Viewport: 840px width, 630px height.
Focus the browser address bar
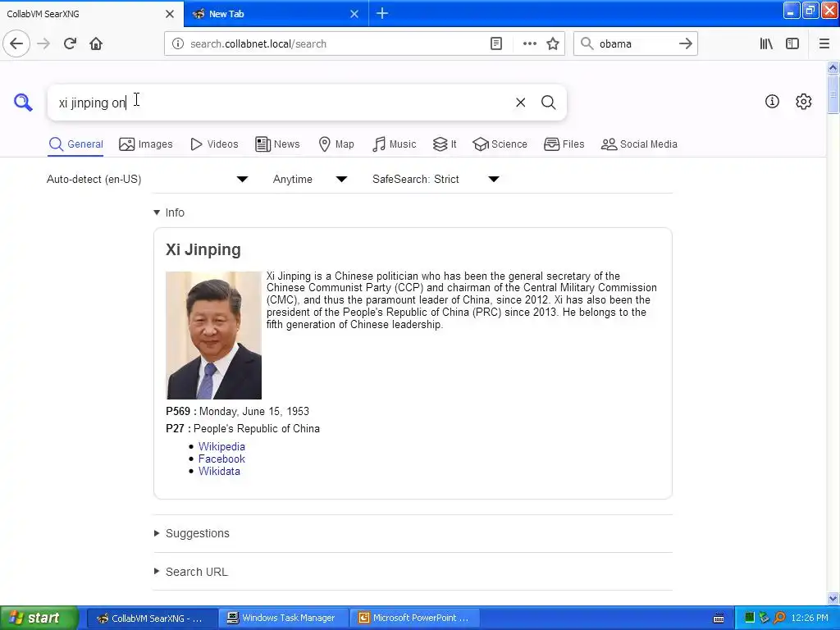coord(337,43)
